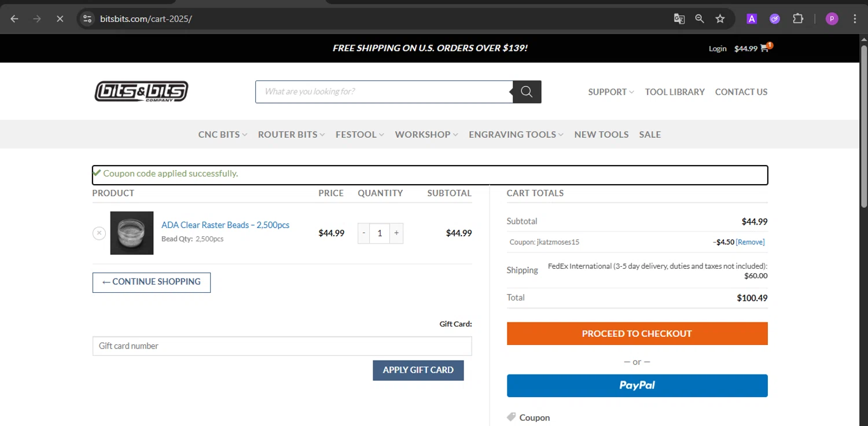Focus the product search box
Viewport: 868px width, 426px height.
(x=384, y=91)
